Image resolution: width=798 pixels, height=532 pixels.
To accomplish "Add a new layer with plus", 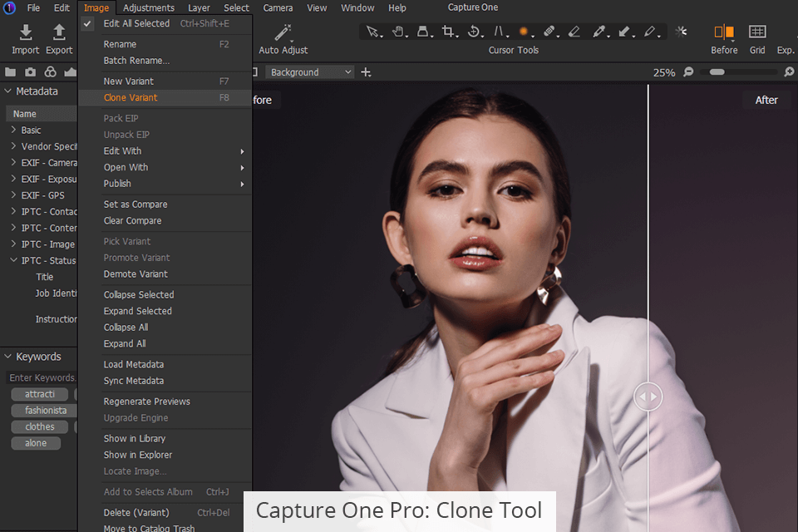I will point(366,72).
